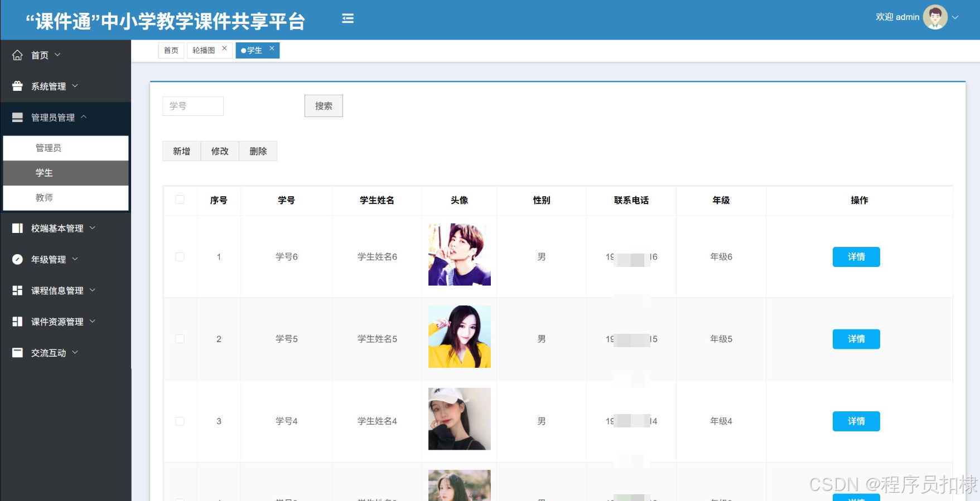This screenshot has height=501, width=980.
Task: Click the avatar photo of 学生姓名6
Action: [x=460, y=255]
